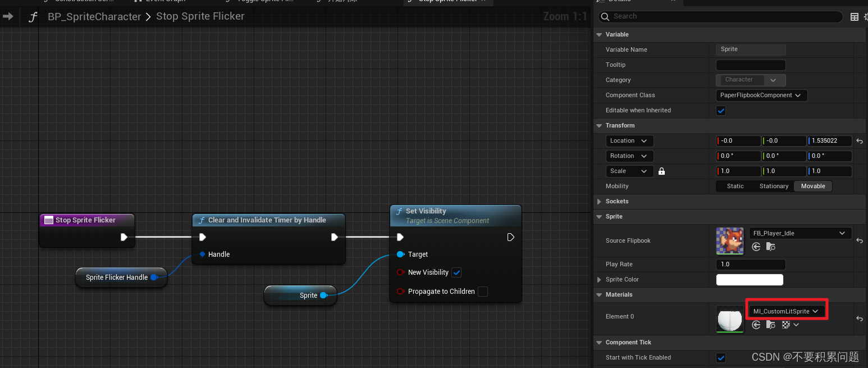Click the Tooltip text field
Image resolution: width=868 pixels, height=368 pixels.
click(751, 65)
